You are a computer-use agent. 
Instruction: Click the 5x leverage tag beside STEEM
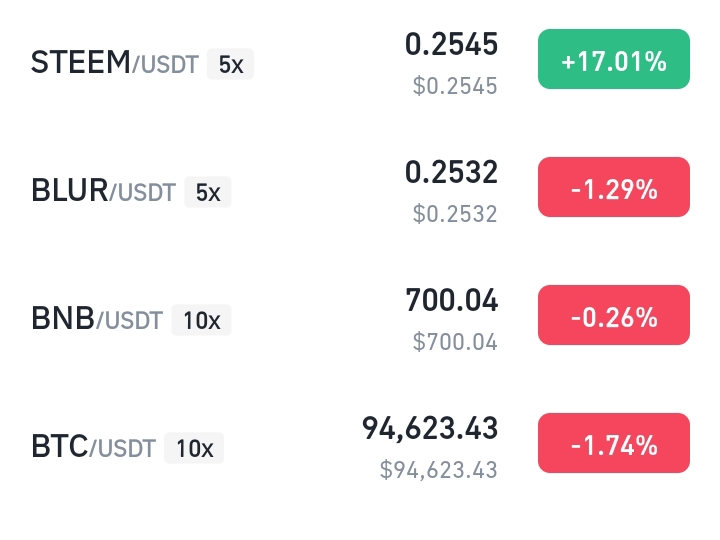point(230,65)
